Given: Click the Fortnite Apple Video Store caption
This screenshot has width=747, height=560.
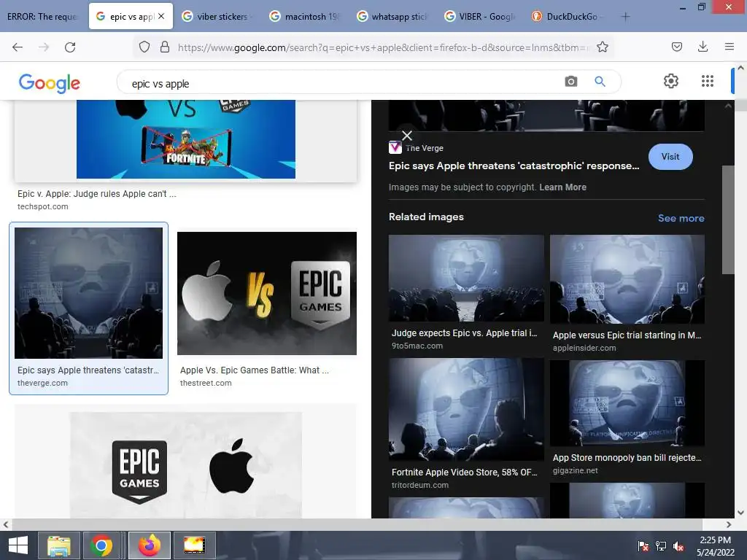Looking at the screenshot, I should pos(464,472).
